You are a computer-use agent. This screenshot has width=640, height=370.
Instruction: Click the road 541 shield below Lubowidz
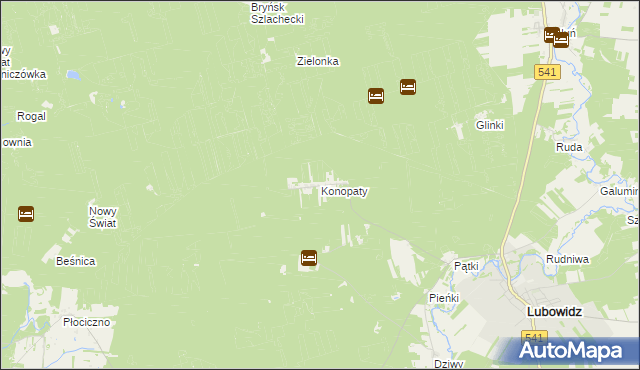pyautogui.click(x=534, y=337)
